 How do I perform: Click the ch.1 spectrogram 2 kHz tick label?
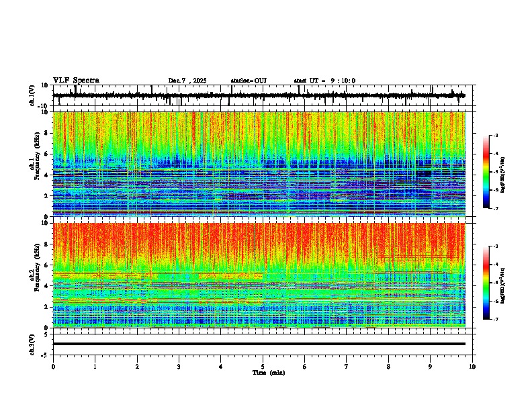pyautogui.click(x=46, y=196)
